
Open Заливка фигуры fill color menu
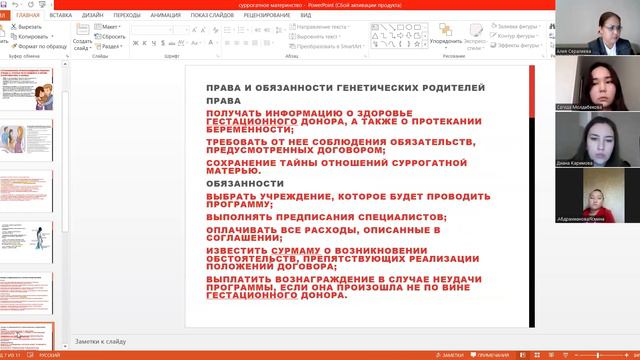(x=516, y=26)
